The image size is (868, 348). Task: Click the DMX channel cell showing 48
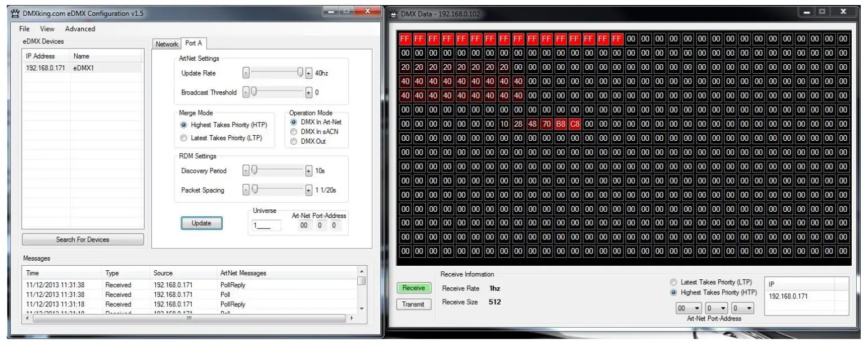point(532,123)
